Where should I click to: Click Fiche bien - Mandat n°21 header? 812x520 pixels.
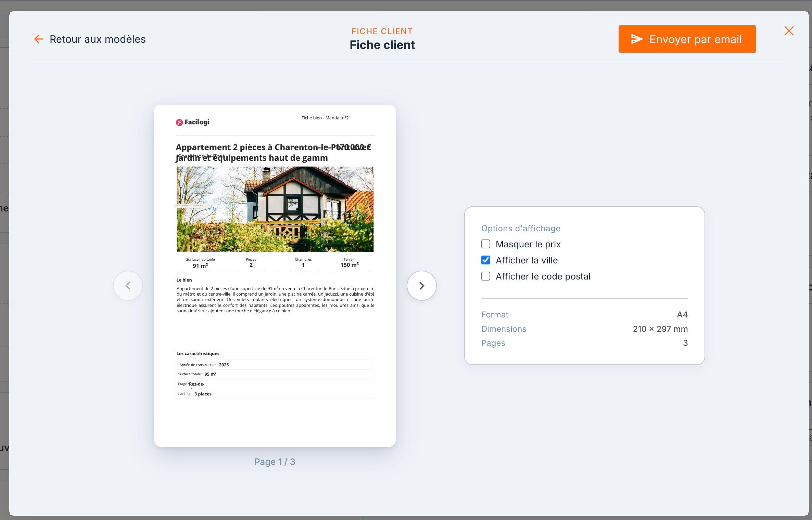click(x=326, y=118)
